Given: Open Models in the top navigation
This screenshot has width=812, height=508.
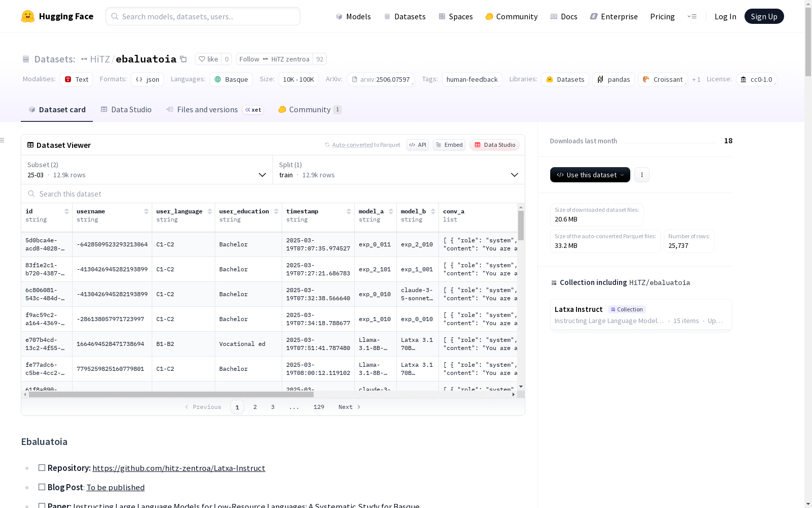Looking at the screenshot, I should (353, 17).
